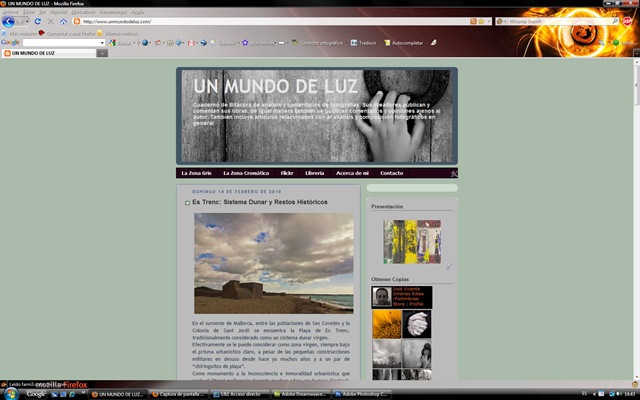Image resolution: width=640 pixels, height=400 pixels.
Task: Subscribe via the RSS feed icon in address bar
Action: tap(473, 21)
